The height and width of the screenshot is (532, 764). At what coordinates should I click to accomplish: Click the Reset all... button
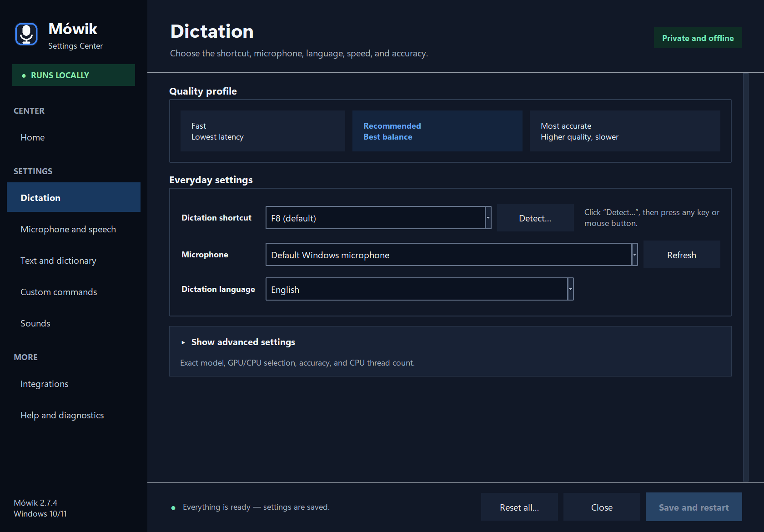[519, 507]
